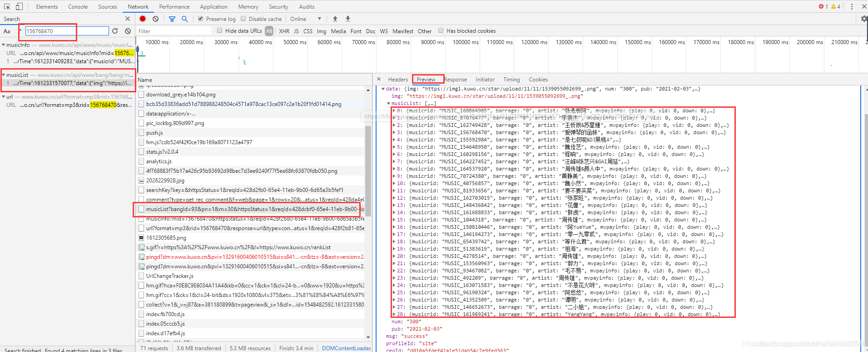This screenshot has height=352, width=868.
Task: Open the warnings count indicator
Action: tap(836, 6)
